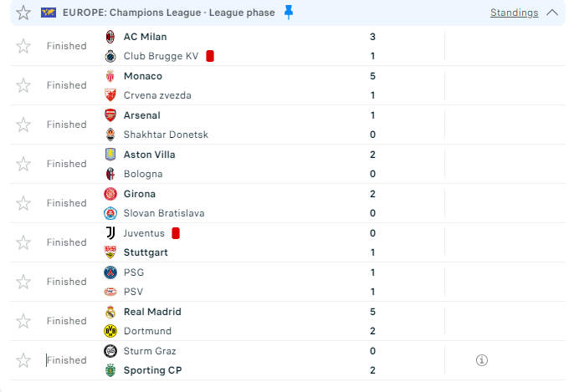Favorite the Champions League league star
The image size is (574, 392).
pos(23,13)
